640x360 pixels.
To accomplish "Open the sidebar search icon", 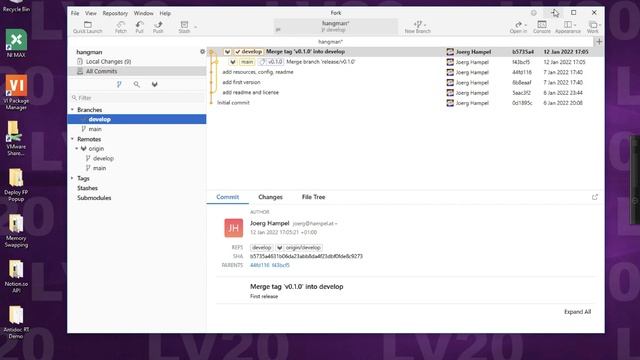I will (x=137, y=84).
